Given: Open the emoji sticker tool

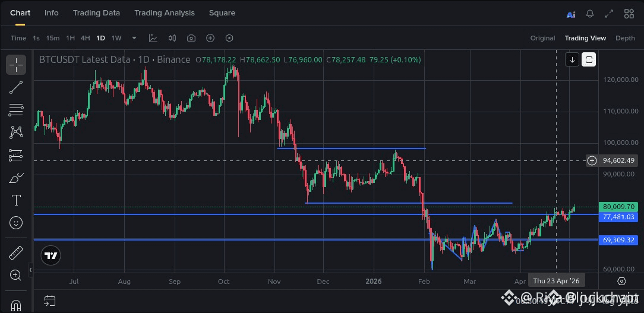Looking at the screenshot, I should pyautogui.click(x=16, y=223).
